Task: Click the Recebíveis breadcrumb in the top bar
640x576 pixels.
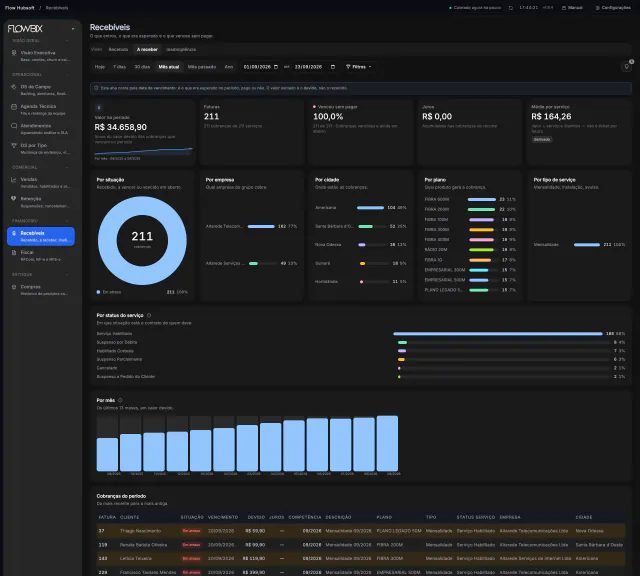Action: pos(57,8)
